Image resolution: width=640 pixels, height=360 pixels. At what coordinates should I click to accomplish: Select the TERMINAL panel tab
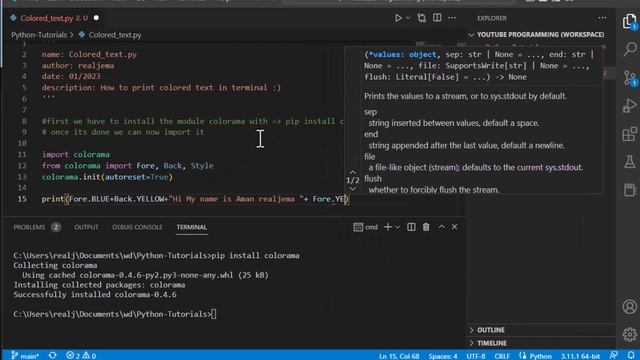pyautogui.click(x=191, y=227)
